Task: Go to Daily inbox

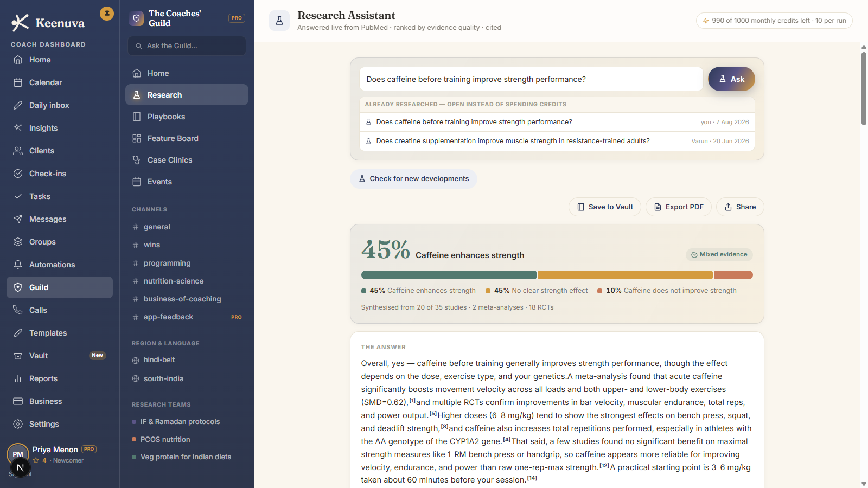Action: (60, 105)
